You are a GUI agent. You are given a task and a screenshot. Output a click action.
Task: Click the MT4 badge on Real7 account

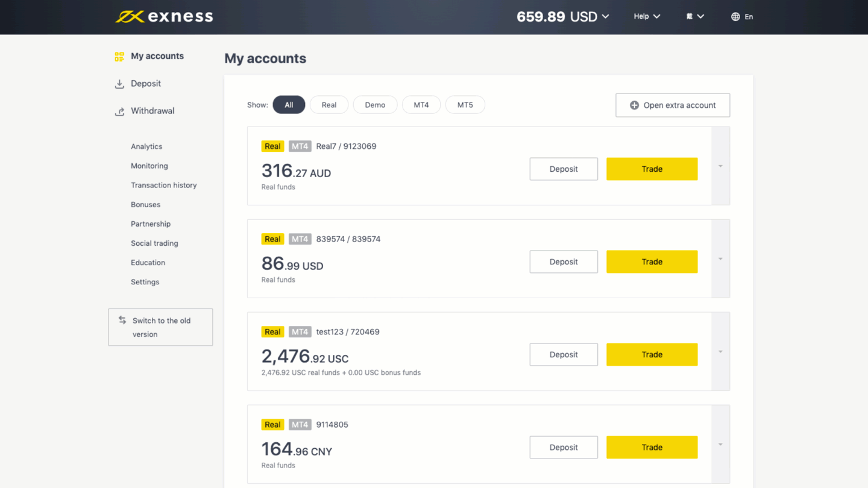click(x=300, y=146)
